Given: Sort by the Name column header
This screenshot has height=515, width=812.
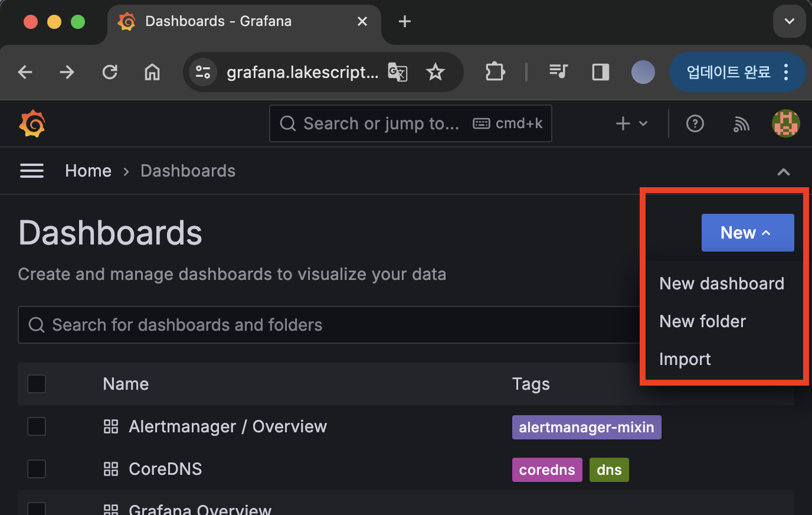Looking at the screenshot, I should coord(126,384).
